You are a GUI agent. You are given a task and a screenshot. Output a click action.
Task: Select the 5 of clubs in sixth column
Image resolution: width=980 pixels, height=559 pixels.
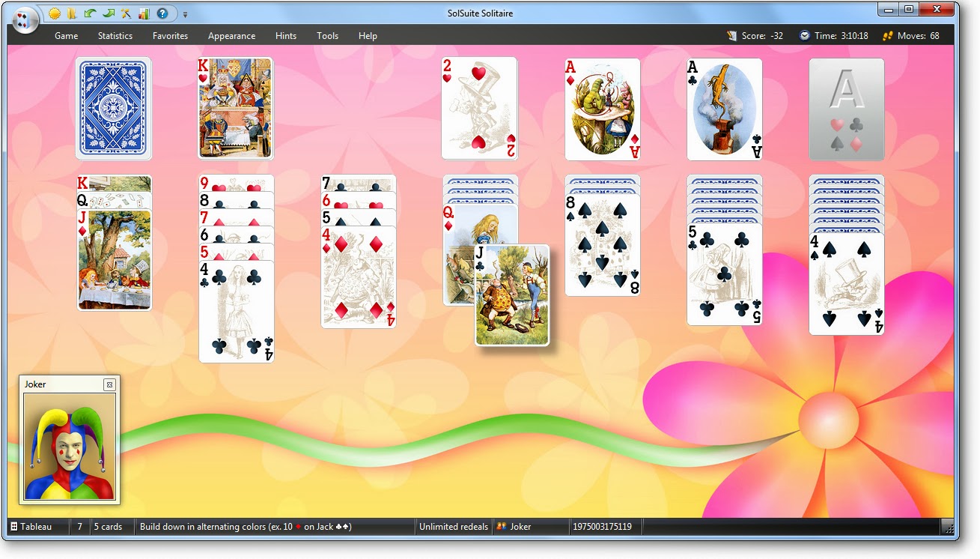pyautogui.click(x=725, y=274)
